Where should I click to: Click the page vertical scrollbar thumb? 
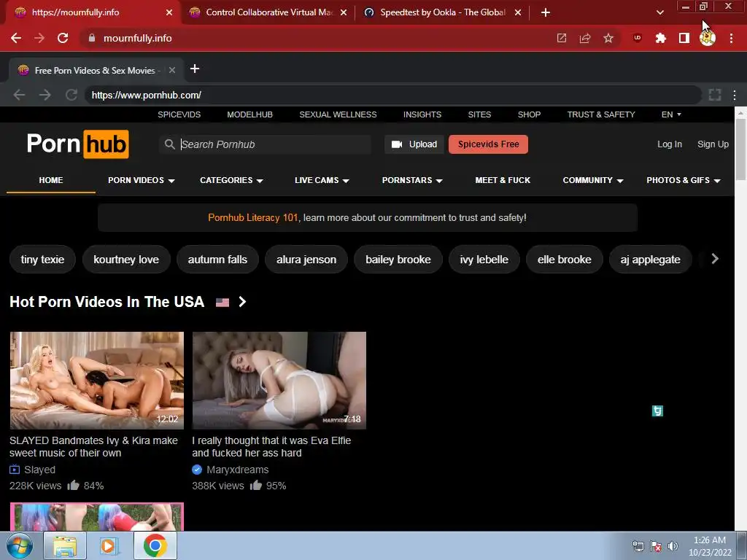click(740, 149)
